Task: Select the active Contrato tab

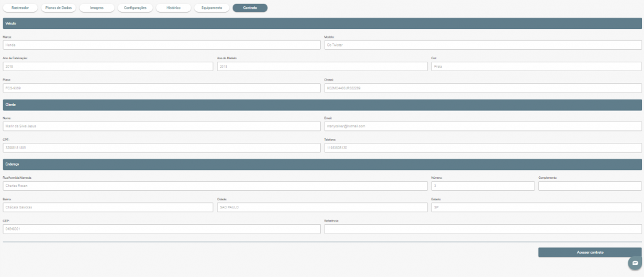Action: pyautogui.click(x=250, y=8)
